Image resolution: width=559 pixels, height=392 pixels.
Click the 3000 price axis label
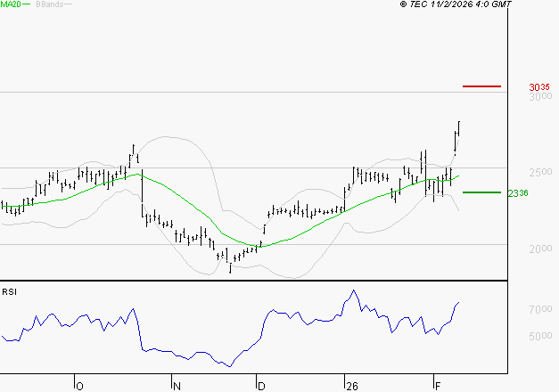click(540, 96)
